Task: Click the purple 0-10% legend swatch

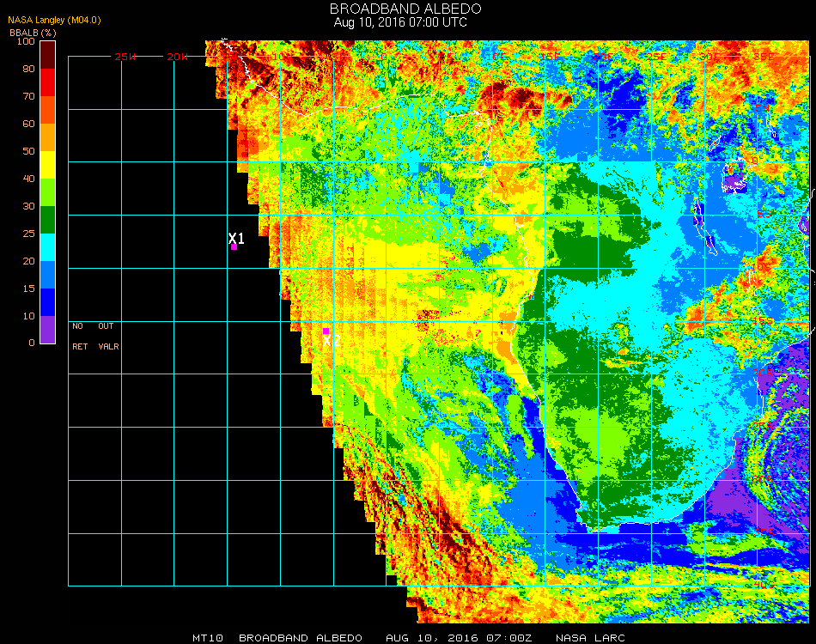Action: point(48,330)
